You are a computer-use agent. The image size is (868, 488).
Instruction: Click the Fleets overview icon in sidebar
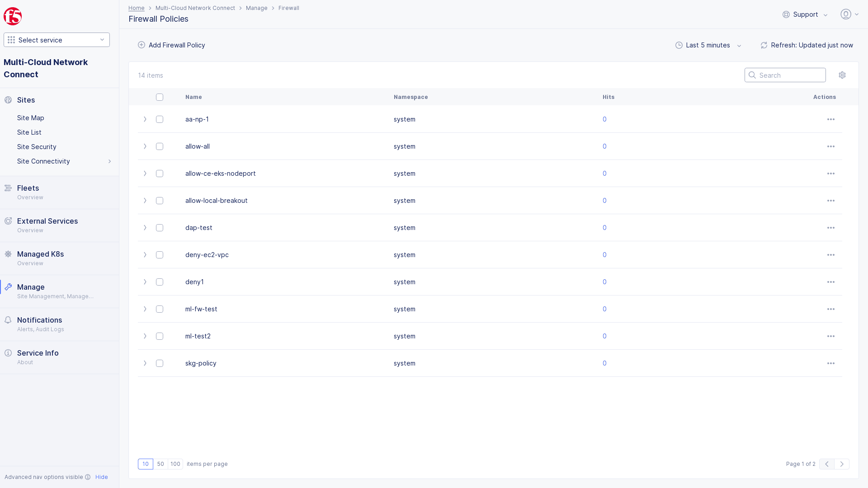[x=8, y=188]
